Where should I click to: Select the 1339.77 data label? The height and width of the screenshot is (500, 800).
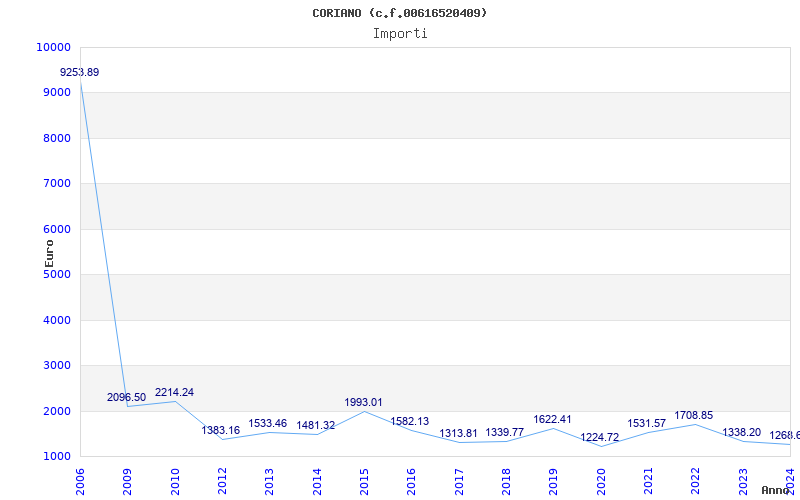click(x=505, y=432)
